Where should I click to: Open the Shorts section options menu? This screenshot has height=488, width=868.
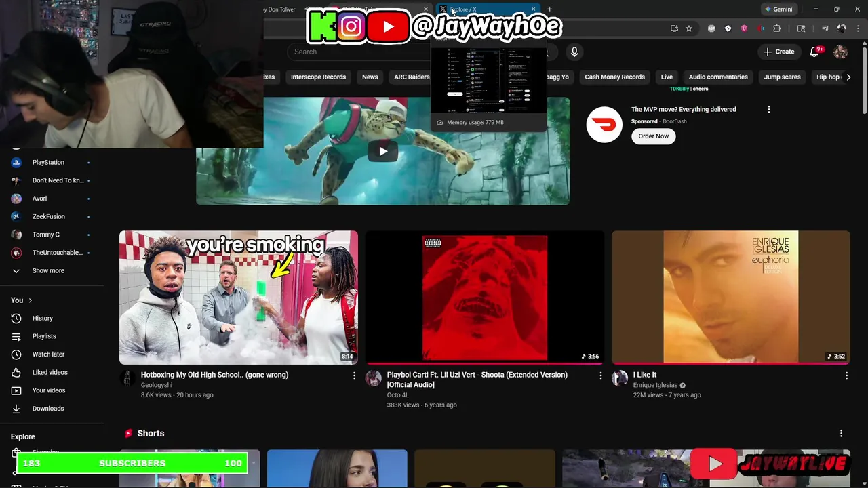pos(841,434)
